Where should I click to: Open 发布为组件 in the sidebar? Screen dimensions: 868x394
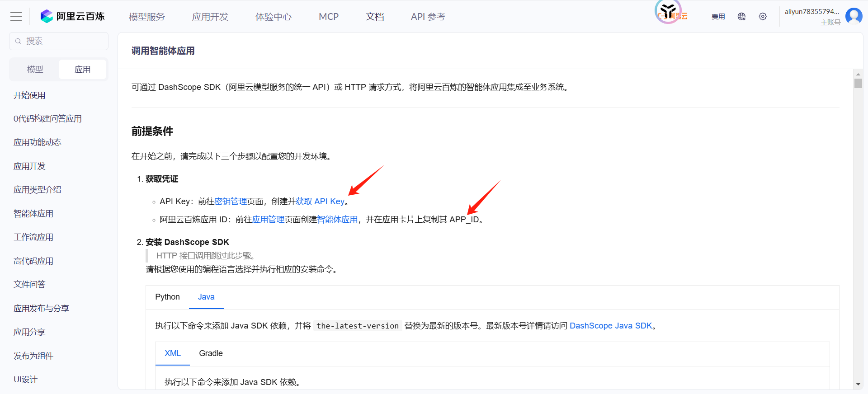33,356
